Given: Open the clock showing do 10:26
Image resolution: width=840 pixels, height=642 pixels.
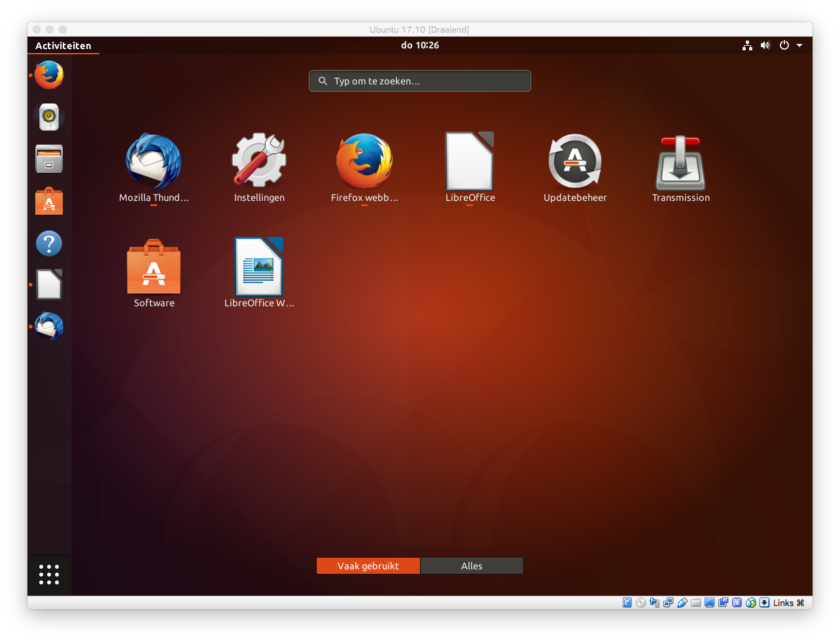Looking at the screenshot, I should coord(420,45).
